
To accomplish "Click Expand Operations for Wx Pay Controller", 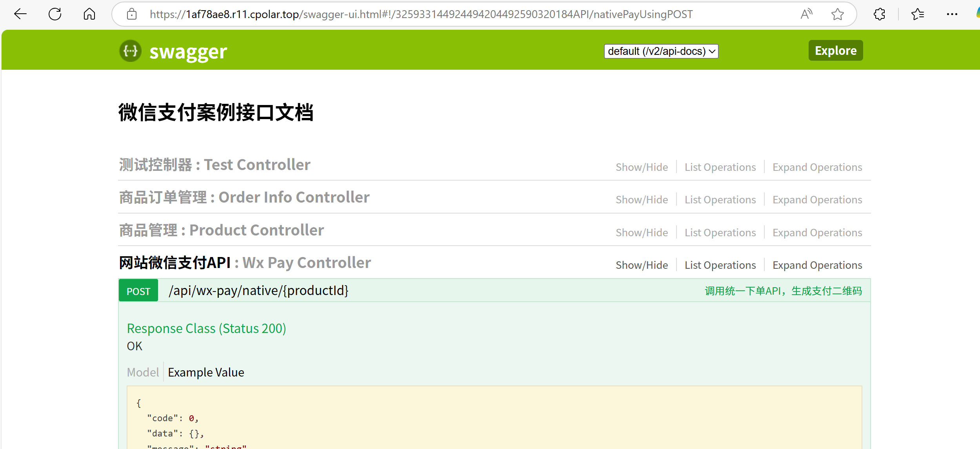I will (817, 265).
